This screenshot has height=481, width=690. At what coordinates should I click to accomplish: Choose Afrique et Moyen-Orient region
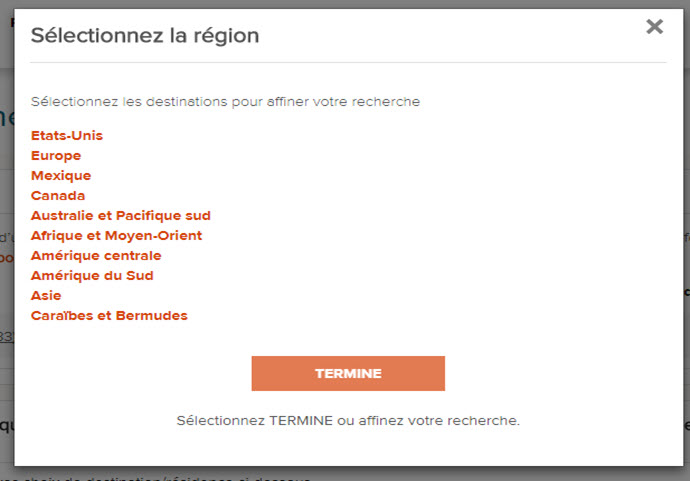pyautogui.click(x=116, y=236)
